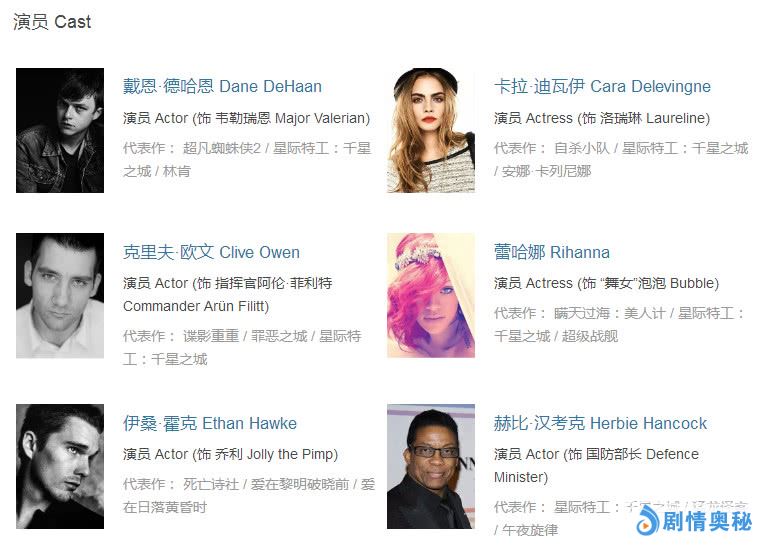Go to Herbie Hancock's name link

600,423
